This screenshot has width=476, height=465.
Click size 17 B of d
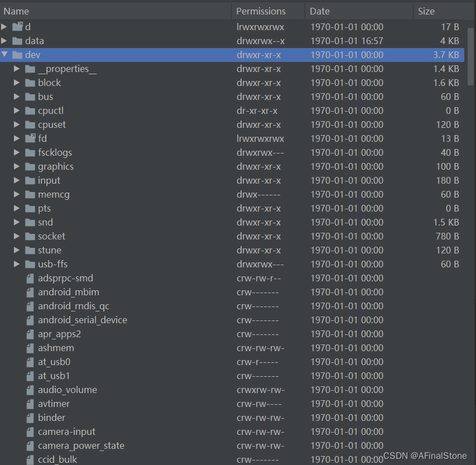450,27
